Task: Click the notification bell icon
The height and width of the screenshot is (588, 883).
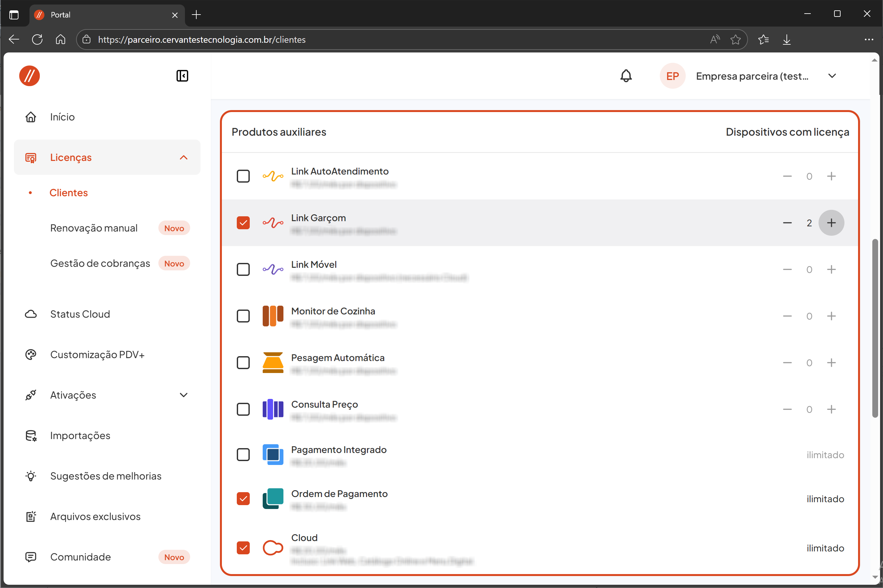Action: (x=626, y=76)
